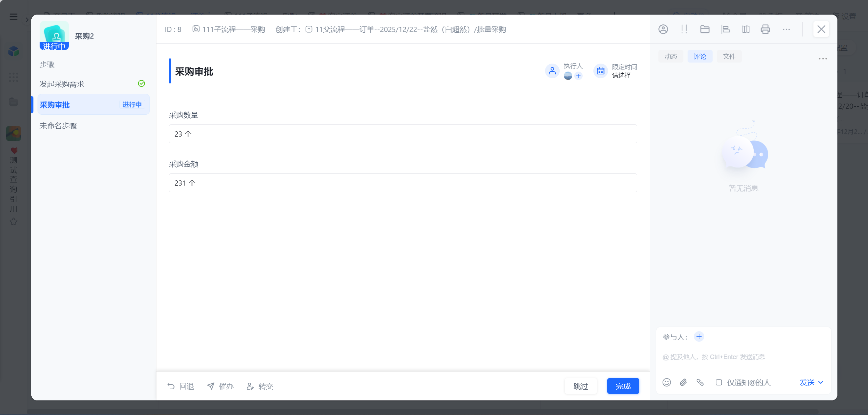Open the user profile icon in panel header
The height and width of the screenshot is (415, 868).
click(x=663, y=29)
